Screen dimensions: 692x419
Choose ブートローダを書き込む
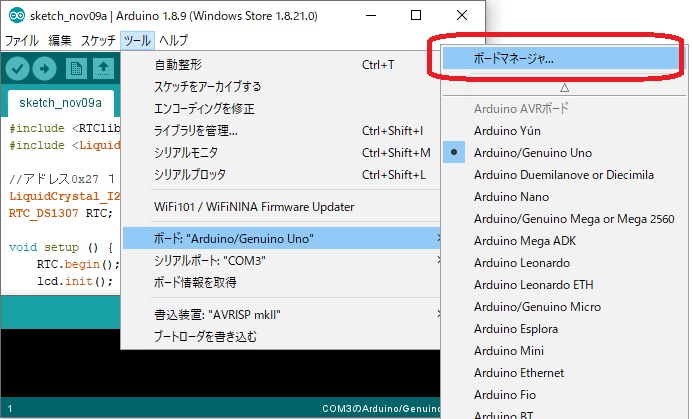(x=281, y=336)
